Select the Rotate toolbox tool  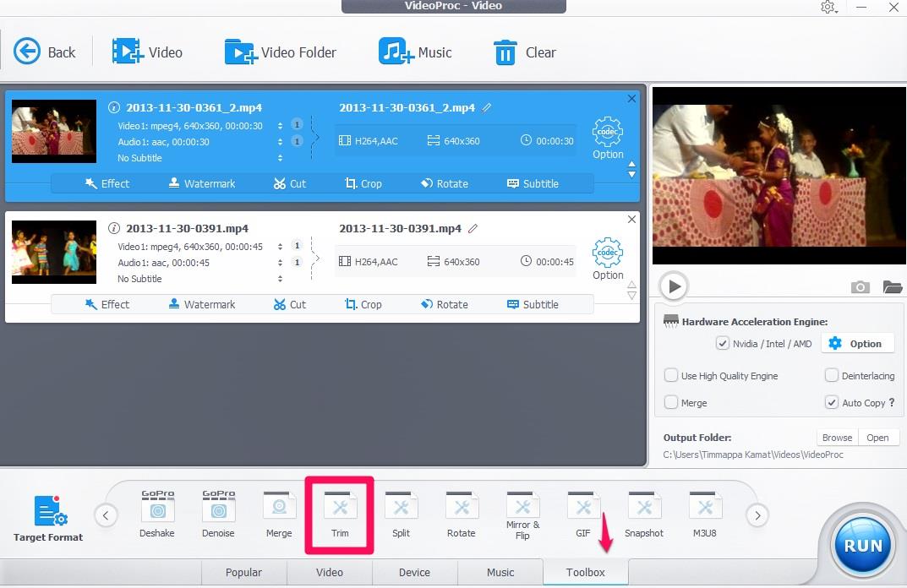click(461, 514)
